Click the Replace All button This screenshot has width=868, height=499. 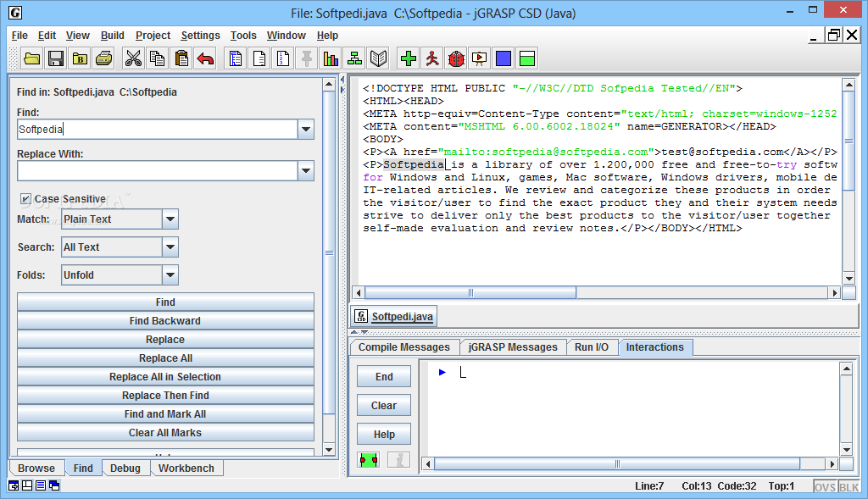165,358
